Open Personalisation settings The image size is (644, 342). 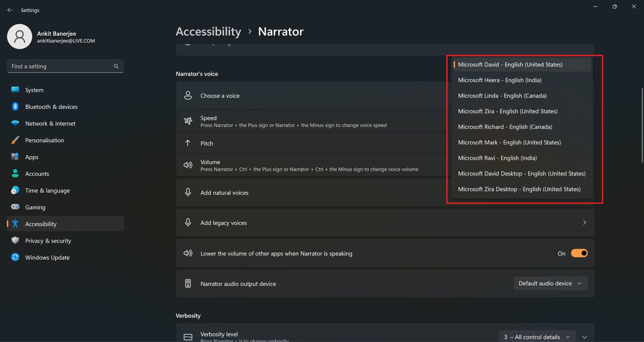[65, 140]
